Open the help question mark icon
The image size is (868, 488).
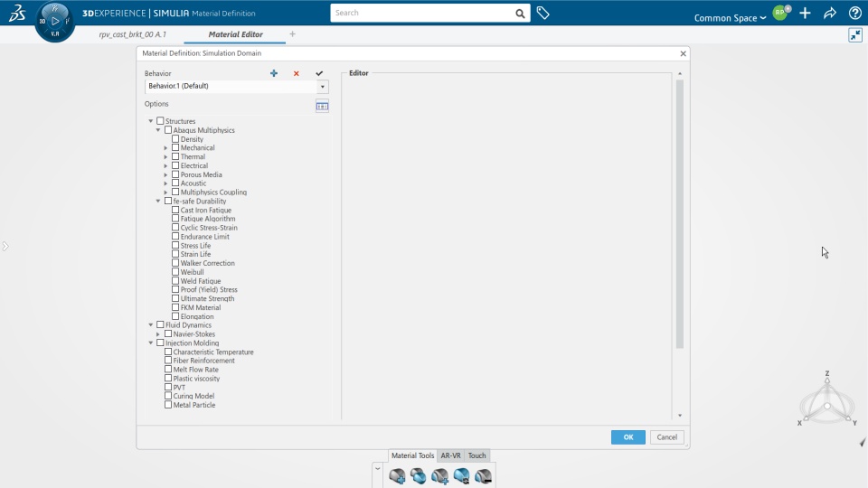(x=854, y=14)
